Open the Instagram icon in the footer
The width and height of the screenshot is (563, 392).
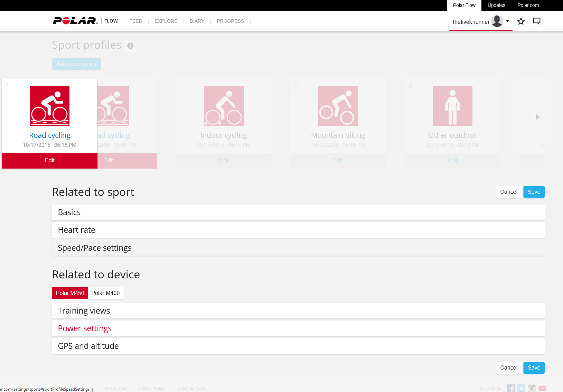[532, 388]
